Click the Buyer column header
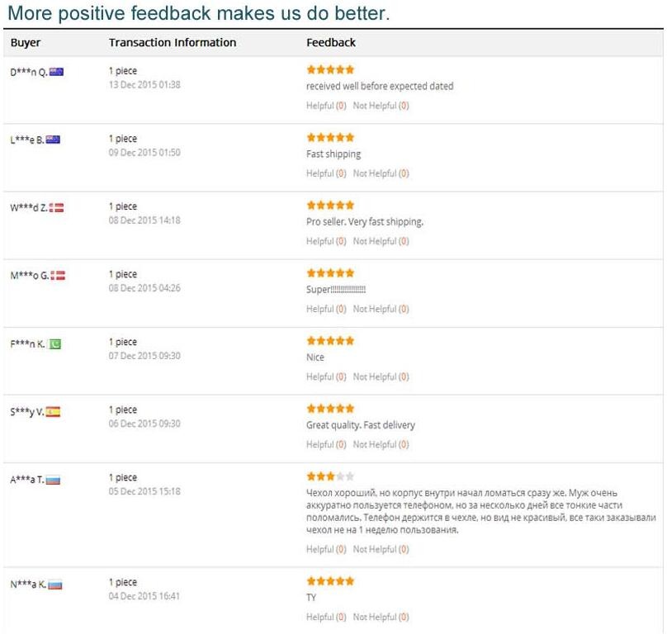 point(26,42)
